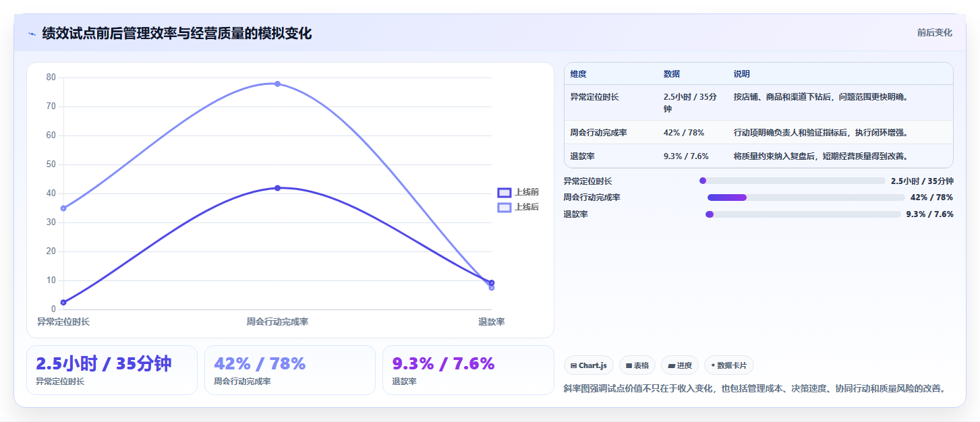Click description starting 将质量约束纳入复盘后
Viewport: 980px width, 422px height.
pos(821,156)
